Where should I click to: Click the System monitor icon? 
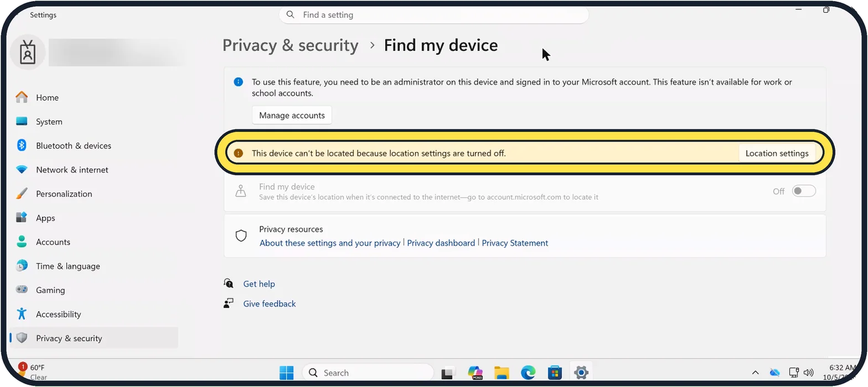click(22, 121)
